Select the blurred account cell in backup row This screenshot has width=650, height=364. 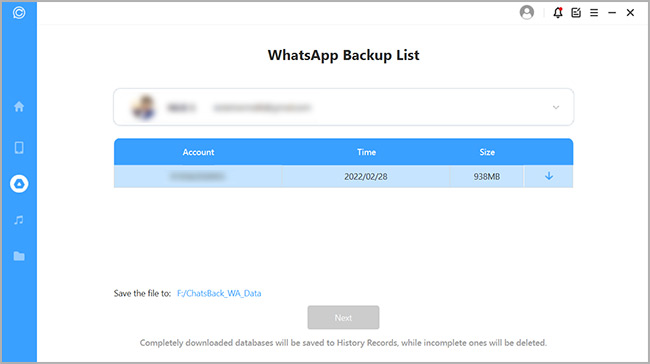198,177
